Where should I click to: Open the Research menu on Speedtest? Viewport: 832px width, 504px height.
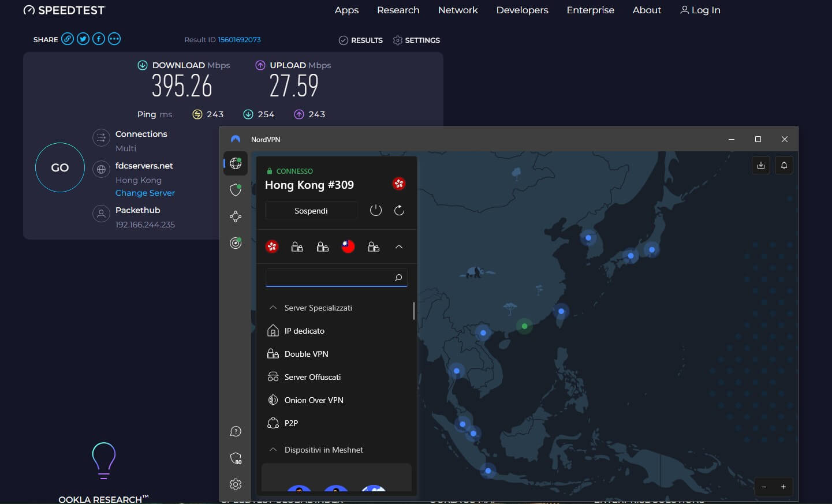(x=398, y=10)
